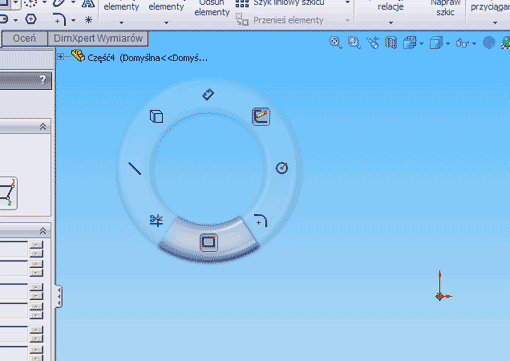Click the Zoom to Area icon
This screenshot has width=510, height=361.
(x=354, y=43)
